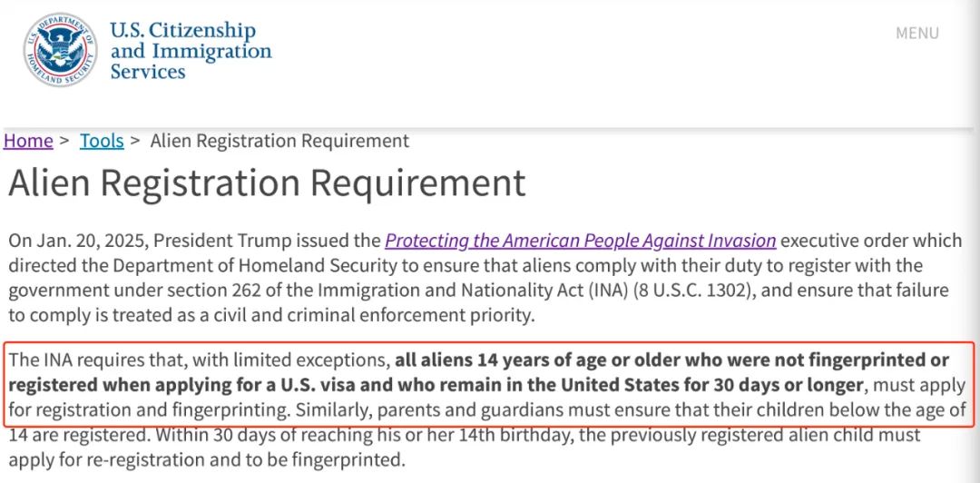
Task: Click the Alien Registration Requirement page heading
Action: click(x=267, y=183)
